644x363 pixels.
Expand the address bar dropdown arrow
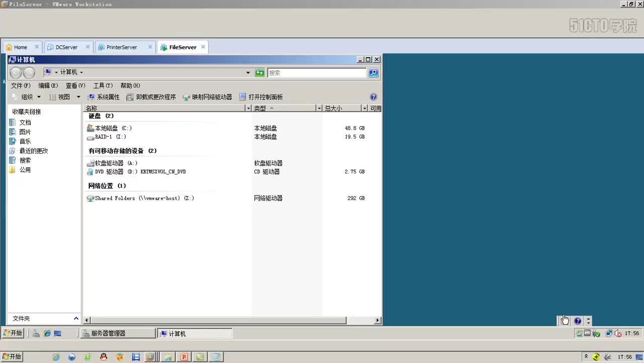click(x=248, y=73)
